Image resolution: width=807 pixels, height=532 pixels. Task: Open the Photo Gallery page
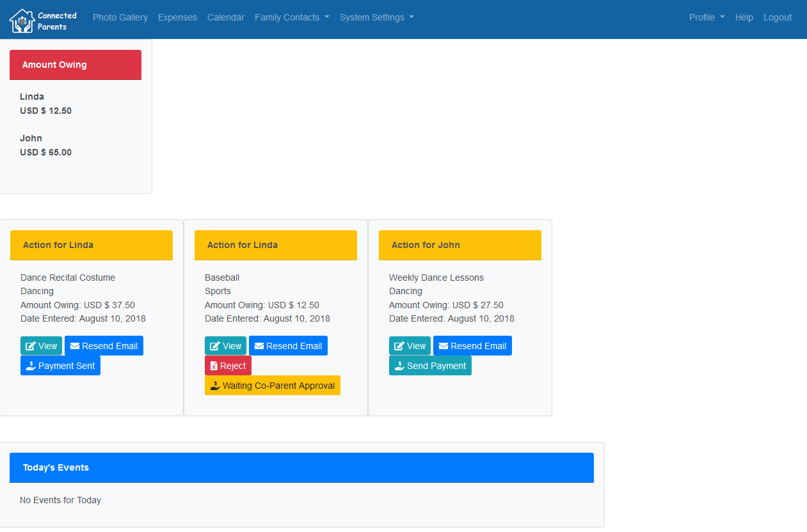[x=120, y=17]
